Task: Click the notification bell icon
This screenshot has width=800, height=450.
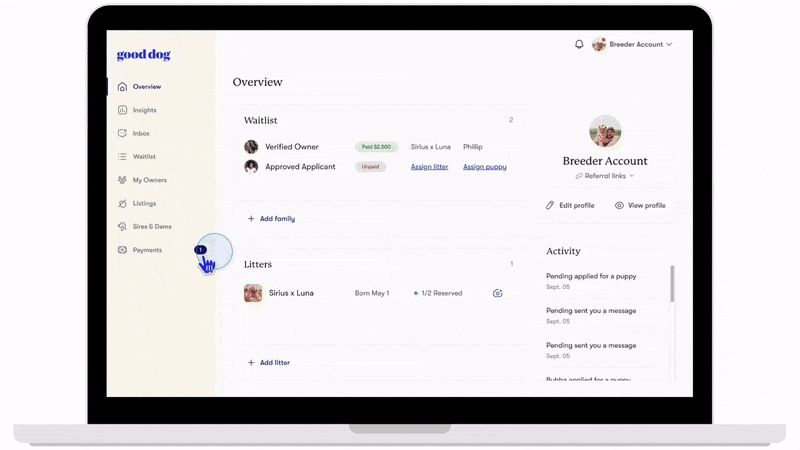Action: click(579, 44)
